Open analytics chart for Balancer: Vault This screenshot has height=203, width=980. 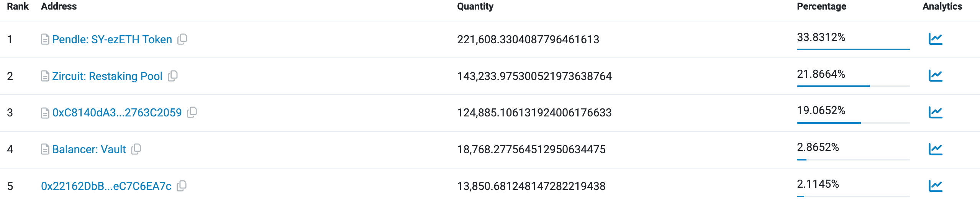(x=935, y=149)
